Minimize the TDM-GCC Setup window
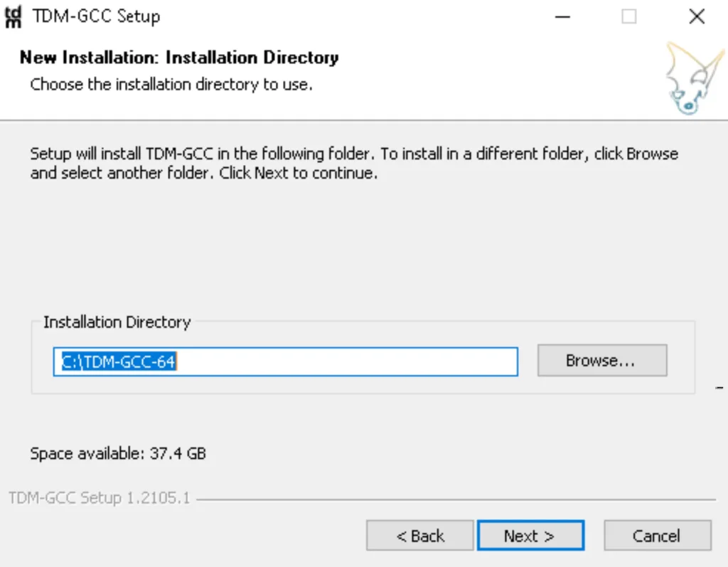The width and height of the screenshot is (728, 567). click(x=562, y=17)
